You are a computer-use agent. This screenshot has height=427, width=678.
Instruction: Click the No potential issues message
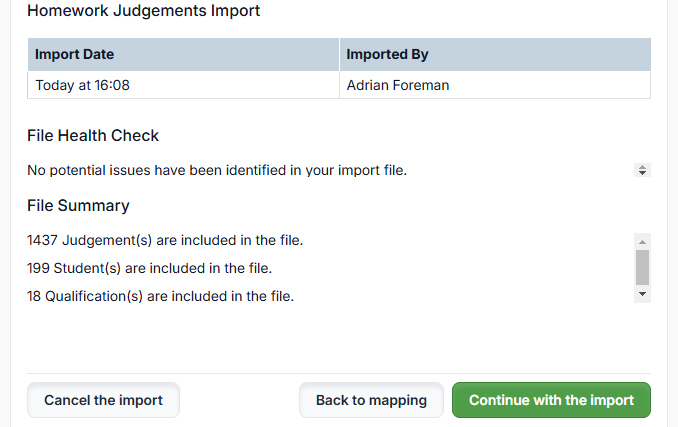pyautogui.click(x=217, y=170)
